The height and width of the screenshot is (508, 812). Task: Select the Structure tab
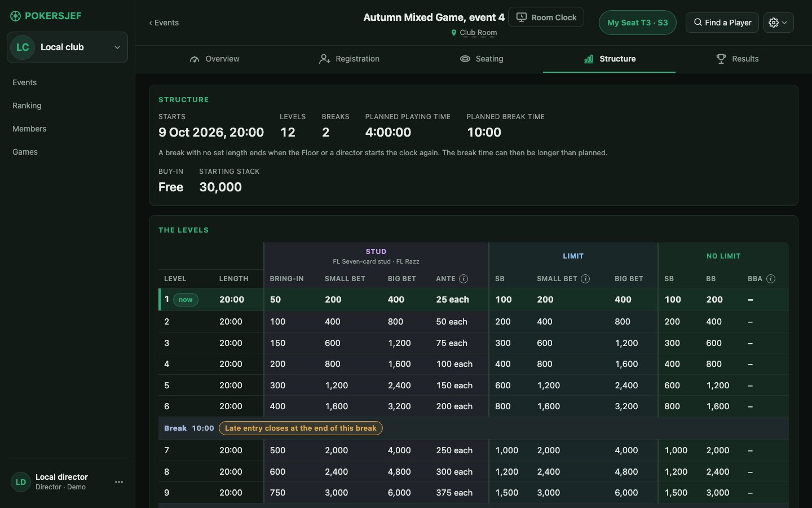(x=610, y=59)
